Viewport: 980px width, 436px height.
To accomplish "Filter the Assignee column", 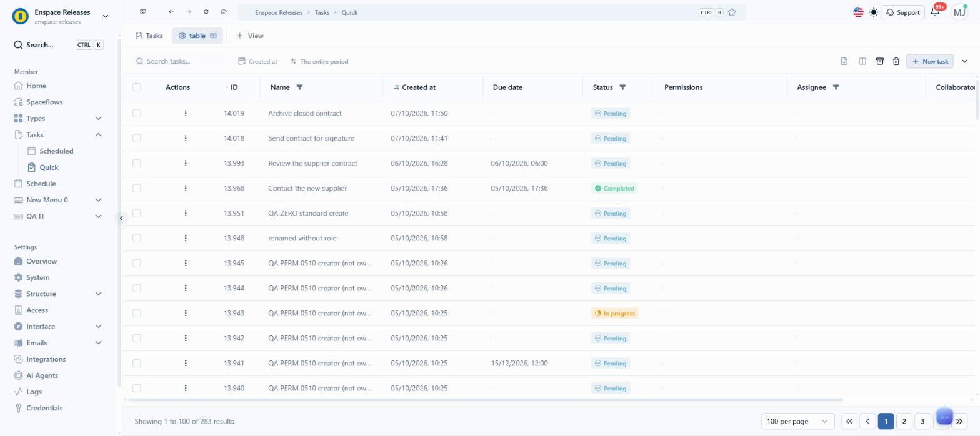I will pos(836,87).
